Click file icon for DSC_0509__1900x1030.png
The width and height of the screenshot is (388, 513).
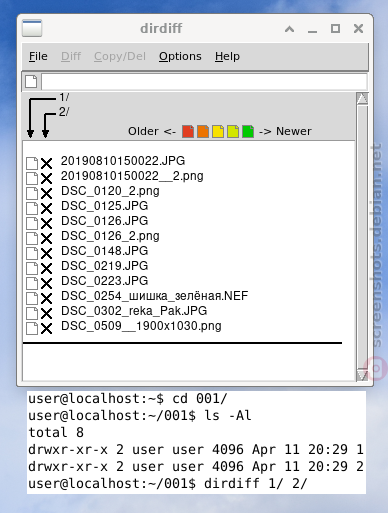coord(32,328)
